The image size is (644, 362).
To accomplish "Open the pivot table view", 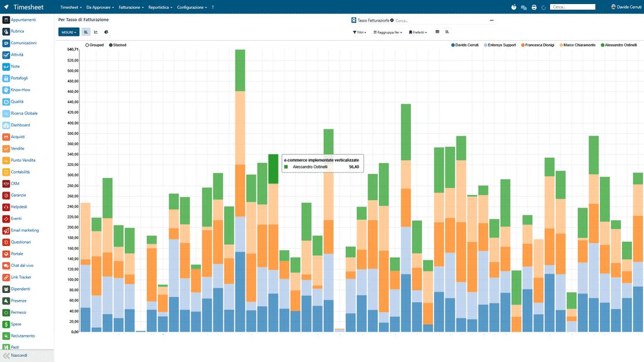I will (437, 32).
